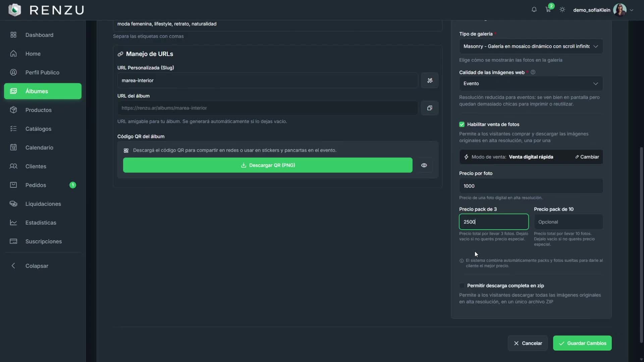The height and width of the screenshot is (362, 644).
Task: Click the Precio pack de 10 field
Action: pos(569,222)
